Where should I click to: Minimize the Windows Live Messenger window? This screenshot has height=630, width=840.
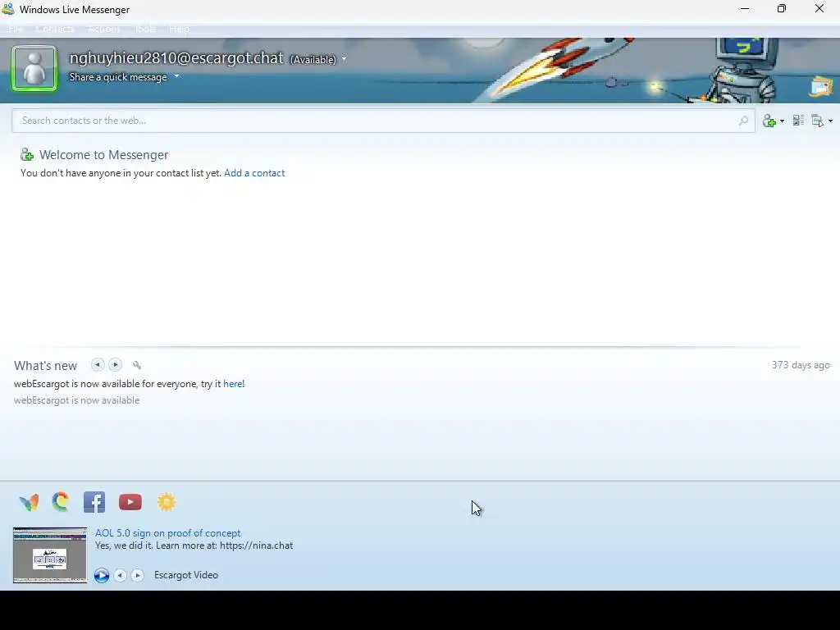pos(745,8)
